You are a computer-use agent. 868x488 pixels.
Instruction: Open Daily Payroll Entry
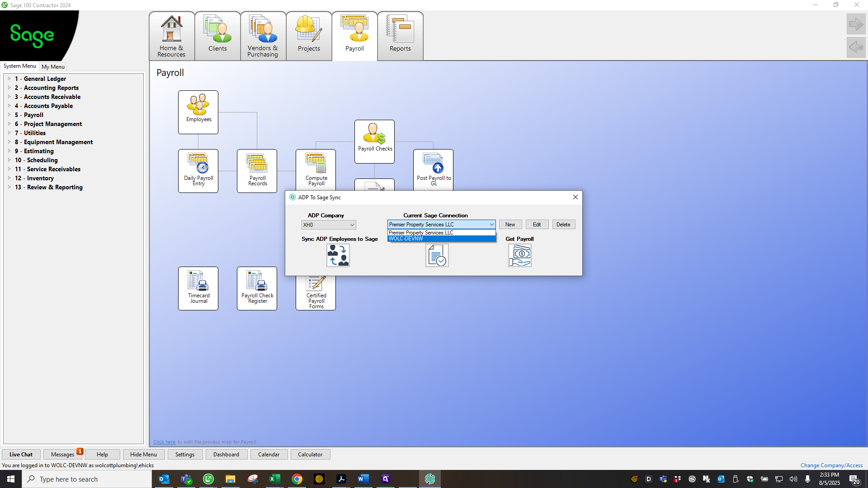pos(198,171)
